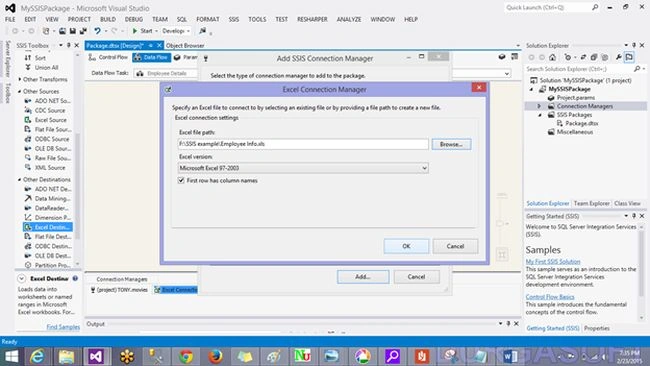
Task: Select Package.dtsx in Solution Explorer
Action: click(x=577, y=124)
